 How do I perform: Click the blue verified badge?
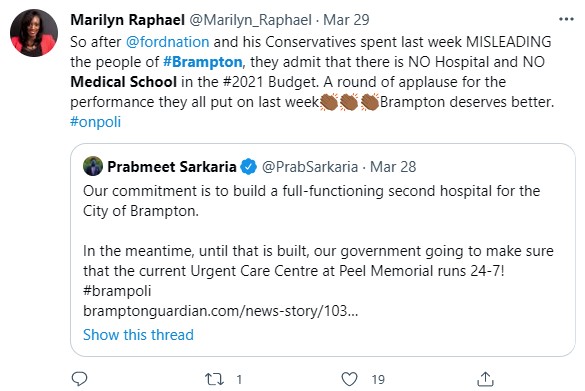pos(248,166)
